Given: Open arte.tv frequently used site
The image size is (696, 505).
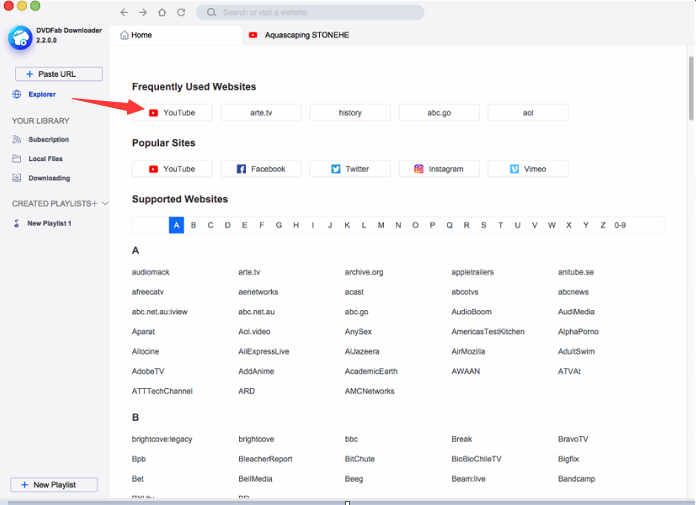Looking at the screenshot, I should (261, 113).
